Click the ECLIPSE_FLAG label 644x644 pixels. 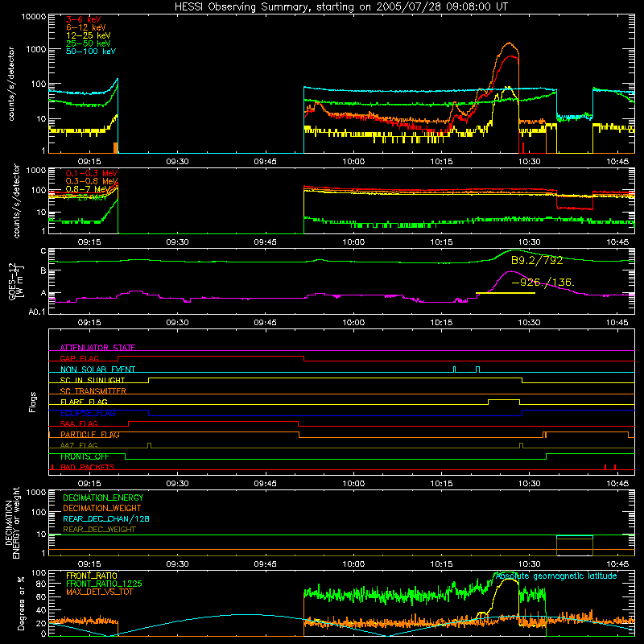coord(88,413)
